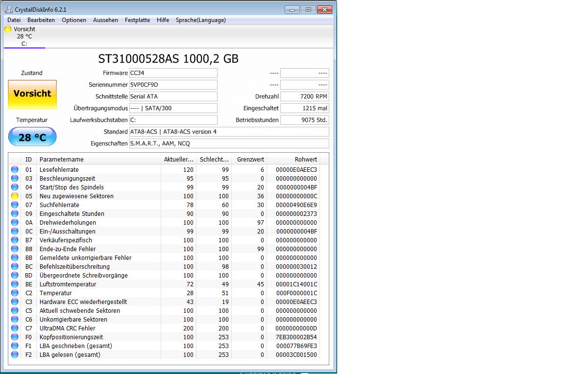Click current value 200 in UltraDMA CRC Fehler row
The image size is (588, 374).
point(188,328)
